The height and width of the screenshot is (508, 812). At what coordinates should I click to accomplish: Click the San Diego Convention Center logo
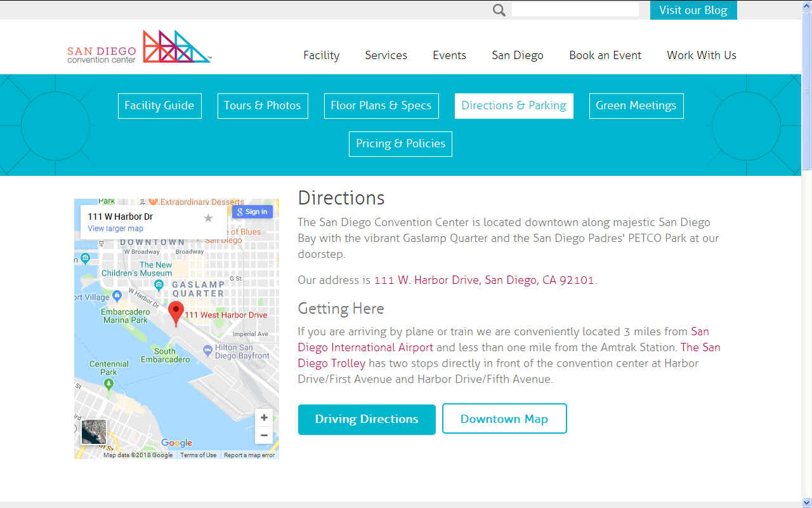coord(140,47)
